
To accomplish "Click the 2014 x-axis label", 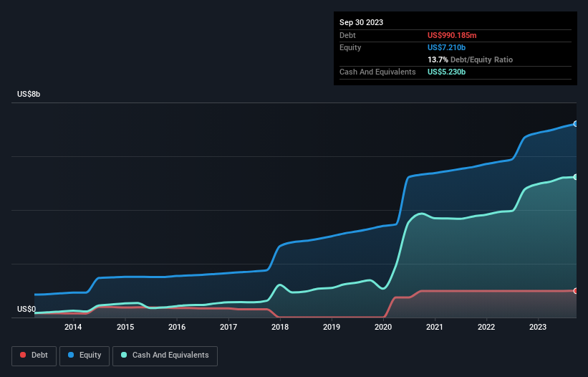I will [x=73, y=327].
